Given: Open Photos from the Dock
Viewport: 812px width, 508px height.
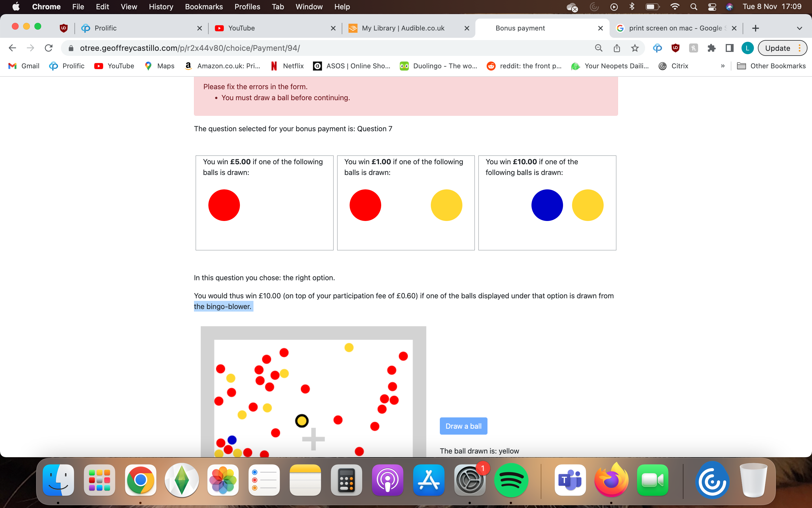Looking at the screenshot, I should point(223,480).
